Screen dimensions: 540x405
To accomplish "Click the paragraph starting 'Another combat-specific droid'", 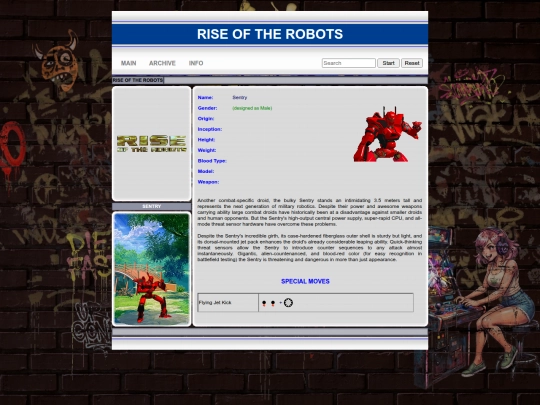I will 310,212.
